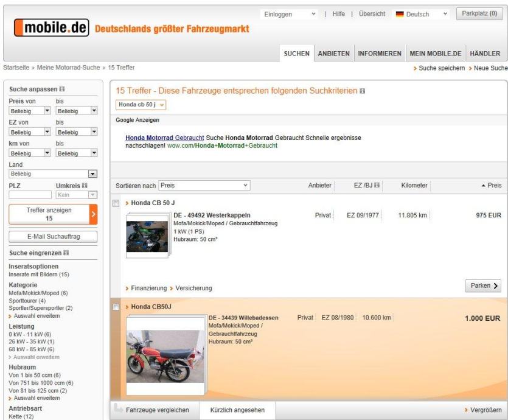The height and width of the screenshot is (420, 508).
Task: Open the Honda cb 50 j criteria dropdown
Action: click(x=141, y=105)
